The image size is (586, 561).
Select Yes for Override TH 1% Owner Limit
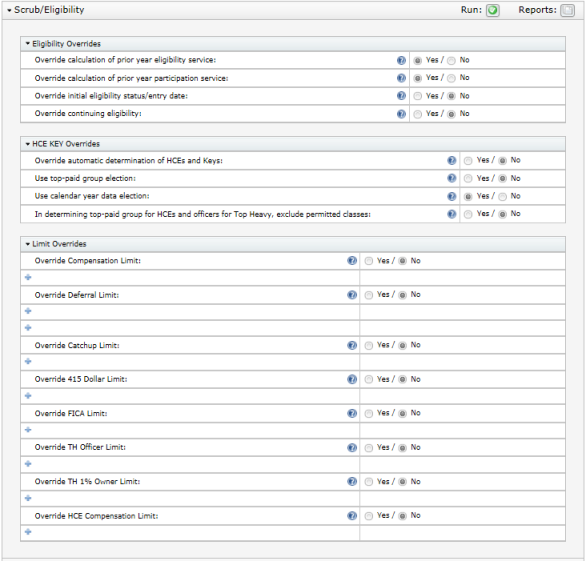tap(369, 482)
